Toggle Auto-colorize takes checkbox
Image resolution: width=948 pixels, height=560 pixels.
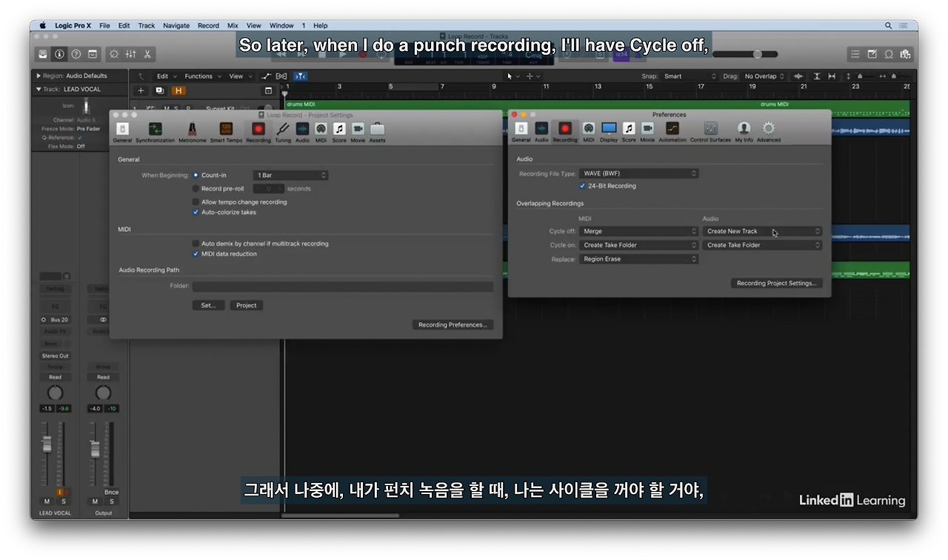[x=196, y=213]
